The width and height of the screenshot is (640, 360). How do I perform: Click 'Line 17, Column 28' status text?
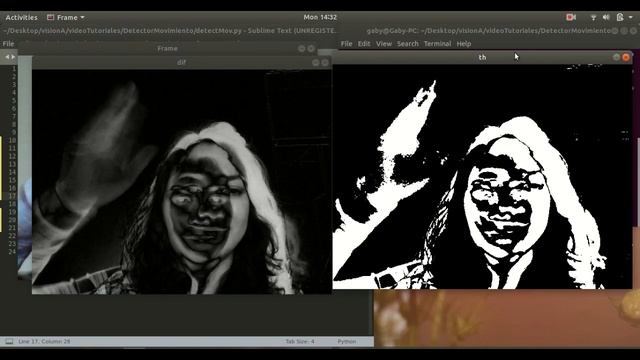[x=44, y=341]
